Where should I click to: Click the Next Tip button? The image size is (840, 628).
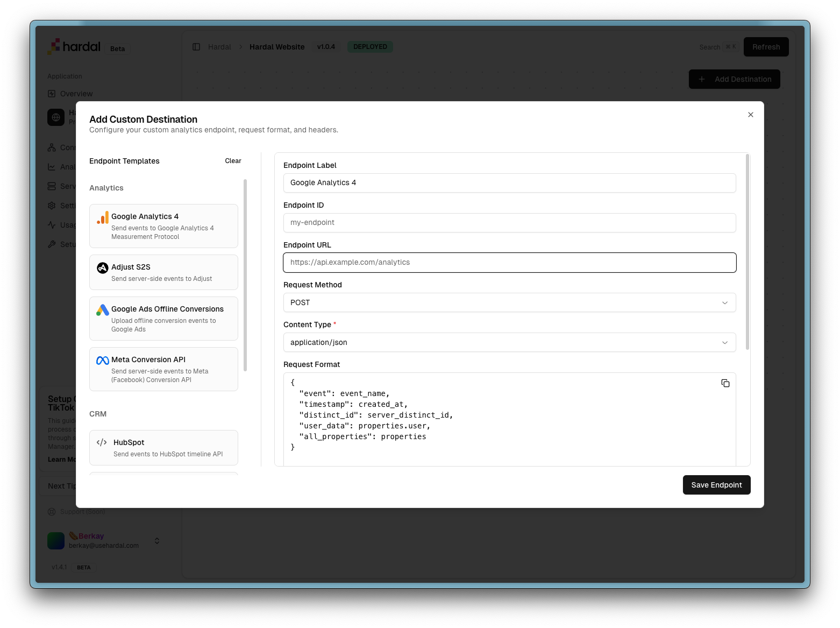[x=62, y=486]
